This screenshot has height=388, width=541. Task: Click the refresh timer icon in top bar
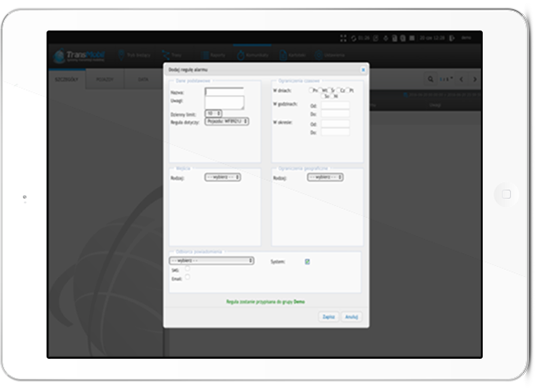point(354,38)
